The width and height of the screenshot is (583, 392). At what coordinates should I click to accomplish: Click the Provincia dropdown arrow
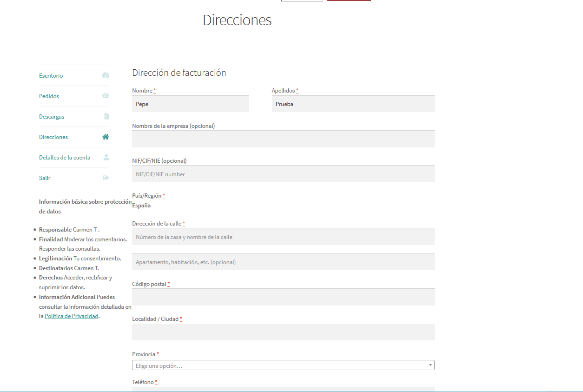[x=431, y=365]
